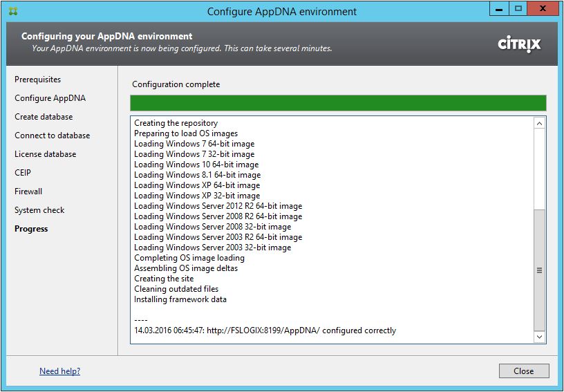Viewport: 564px width, 392px height.
Task: Click the log scrollbar up arrow
Action: click(539, 124)
